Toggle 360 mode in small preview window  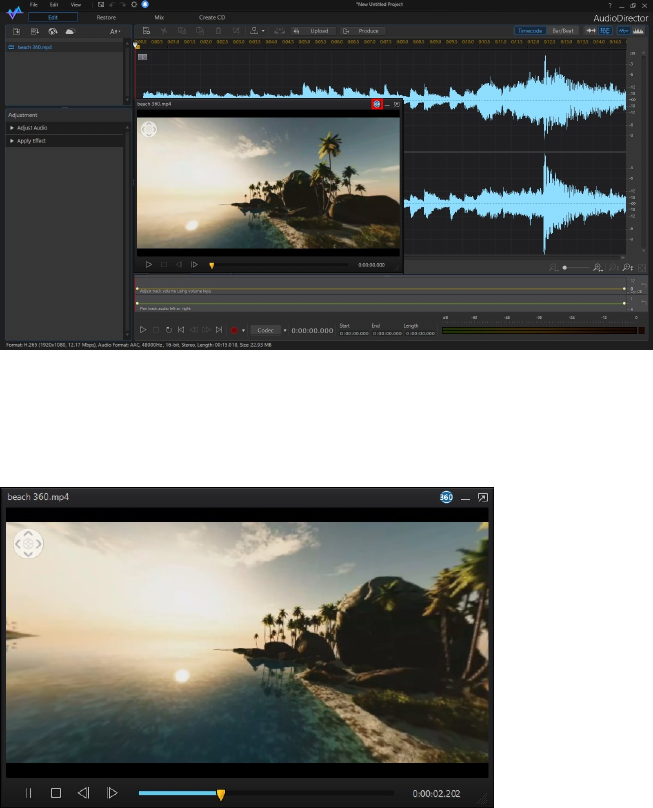tap(377, 104)
